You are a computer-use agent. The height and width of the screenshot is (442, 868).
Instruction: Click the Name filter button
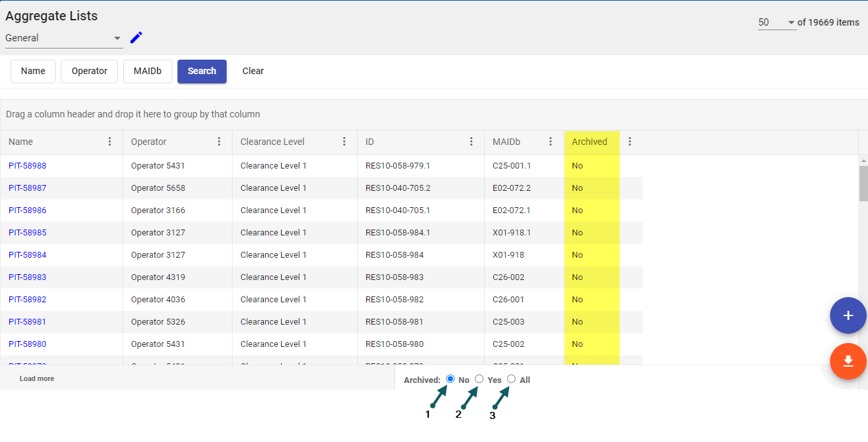click(x=33, y=71)
